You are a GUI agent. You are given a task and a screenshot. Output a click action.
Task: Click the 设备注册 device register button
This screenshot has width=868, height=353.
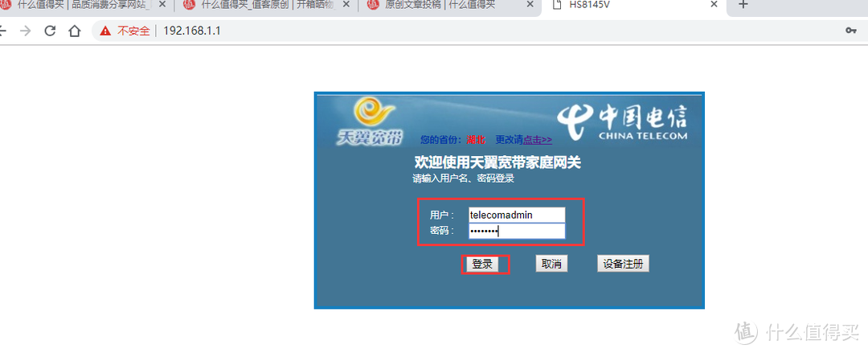coord(623,264)
